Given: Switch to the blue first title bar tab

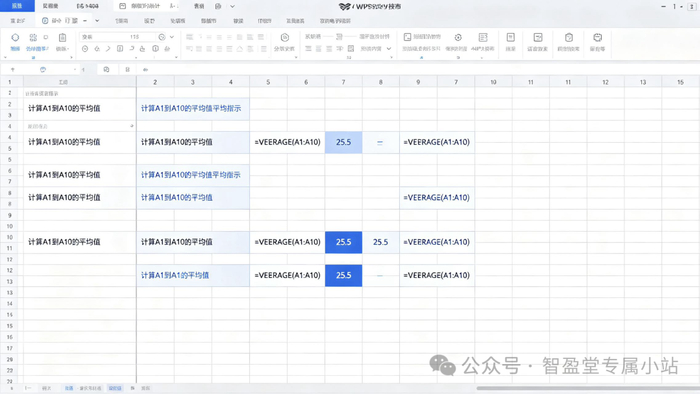Looking at the screenshot, I should click(x=17, y=6).
